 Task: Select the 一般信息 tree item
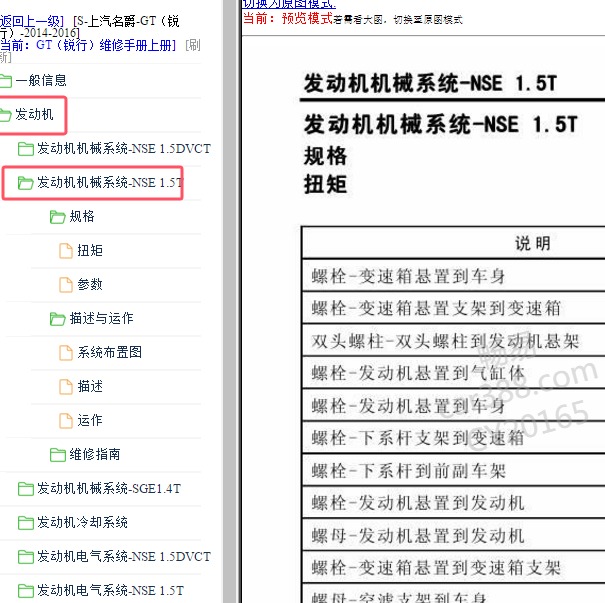click(41, 80)
